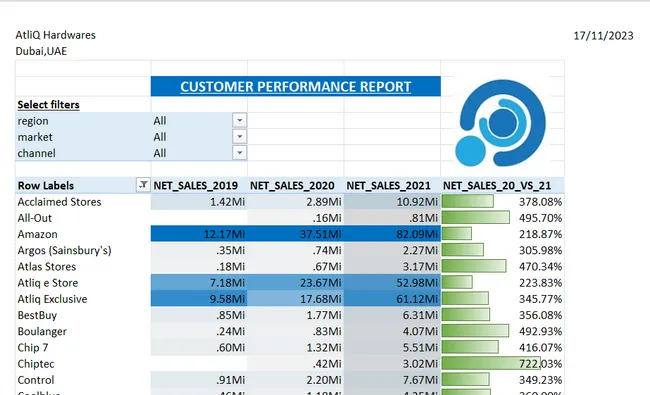Open the market filter dropdown arrow

tap(240, 137)
